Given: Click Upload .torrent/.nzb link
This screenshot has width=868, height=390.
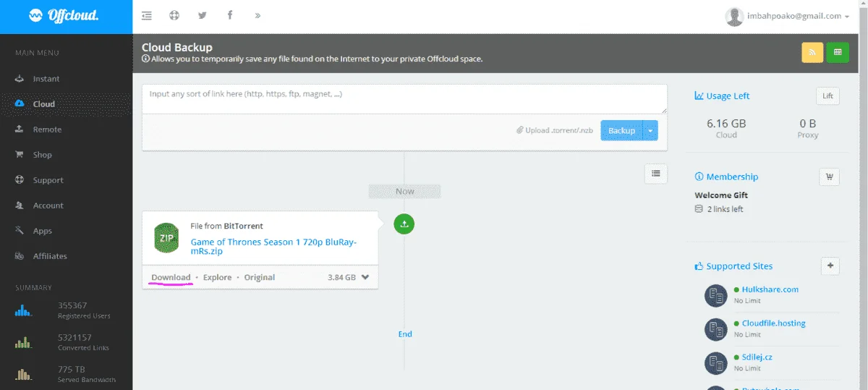Looking at the screenshot, I should click(555, 130).
